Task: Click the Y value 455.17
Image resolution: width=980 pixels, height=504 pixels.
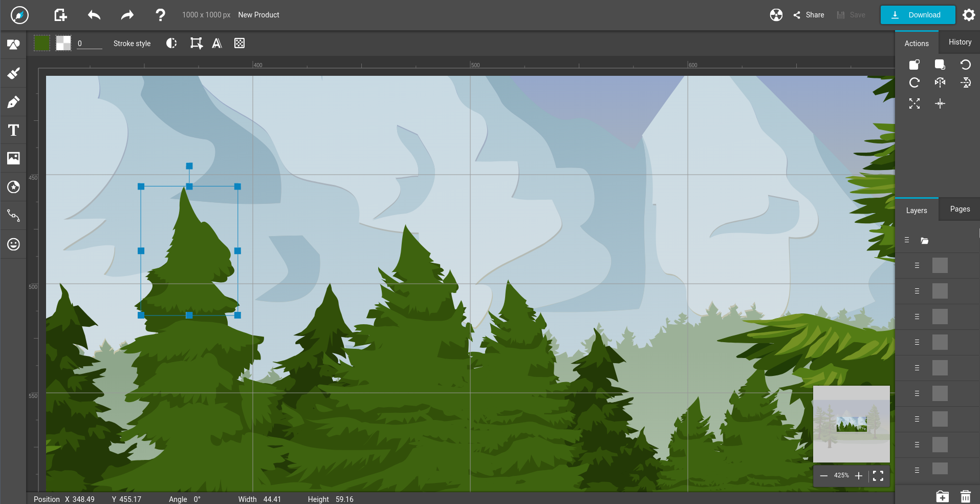Action: (x=130, y=499)
